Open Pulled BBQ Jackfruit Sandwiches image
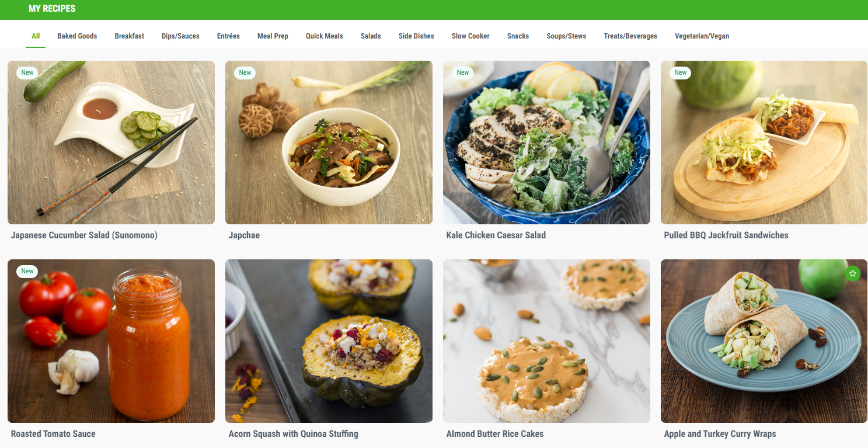Screen dimensions: 868x448 click(764, 143)
